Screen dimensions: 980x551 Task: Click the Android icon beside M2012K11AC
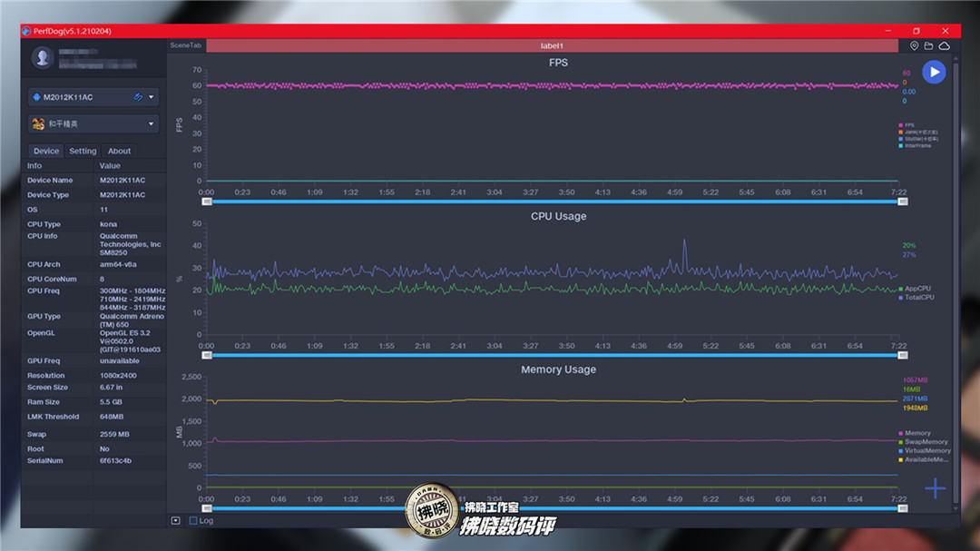(x=36, y=97)
